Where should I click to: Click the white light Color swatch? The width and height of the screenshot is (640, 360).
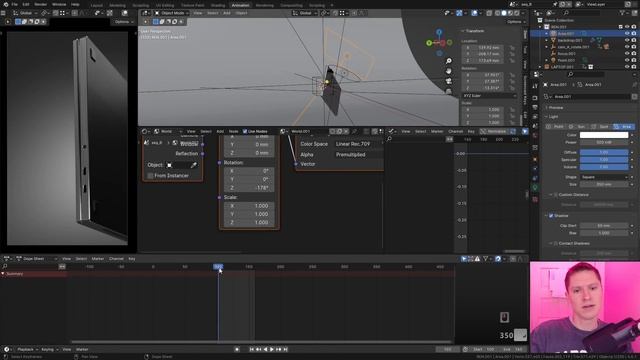point(604,135)
